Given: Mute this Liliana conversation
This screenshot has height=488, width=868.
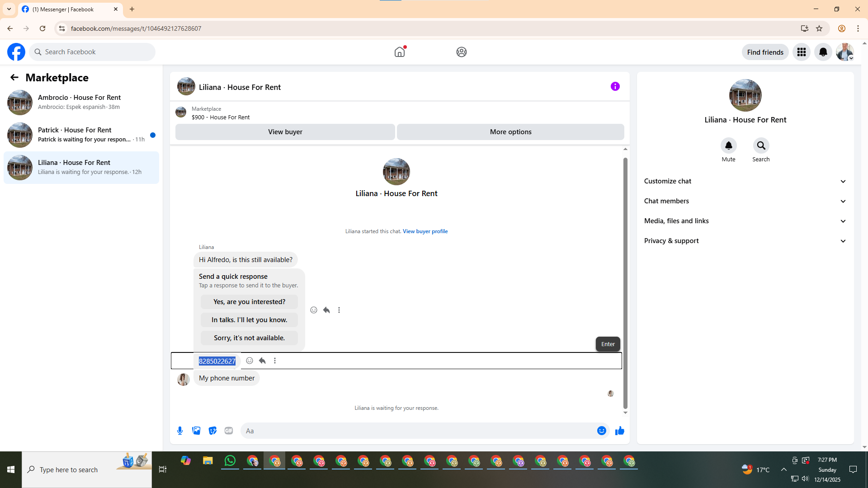Looking at the screenshot, I should (x=728, y=146).
